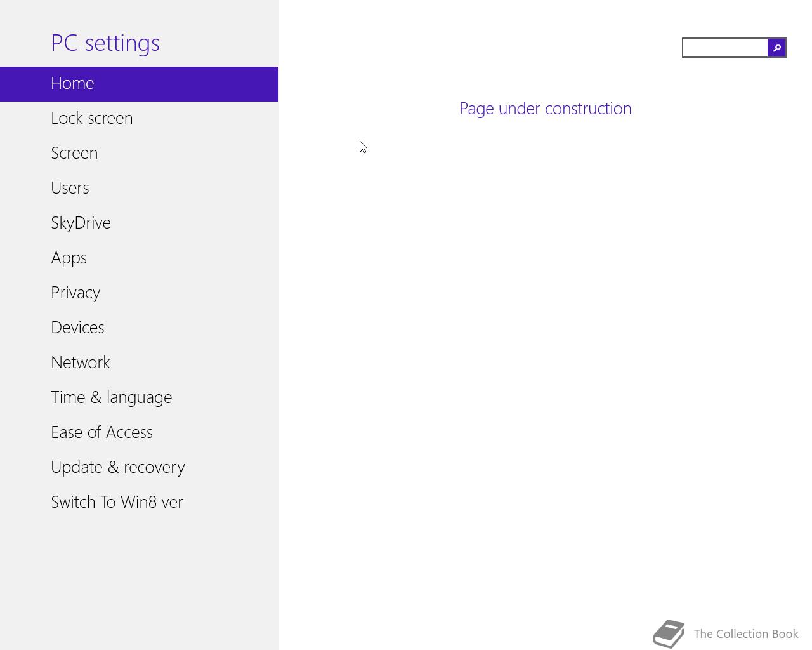Go to Screen settings
Screen dimensions: 812x650
tap(74, 153)
